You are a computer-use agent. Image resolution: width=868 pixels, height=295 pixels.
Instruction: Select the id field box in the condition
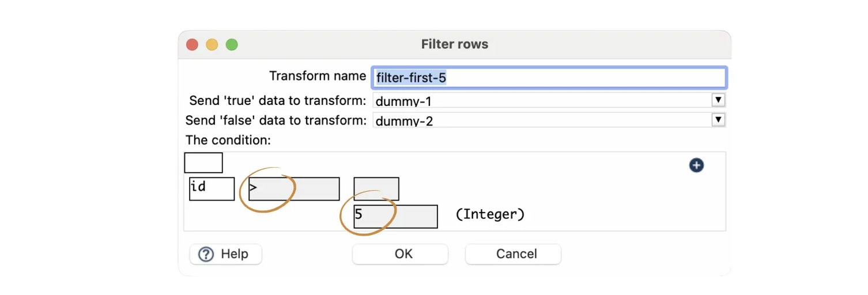click(212, 189)
